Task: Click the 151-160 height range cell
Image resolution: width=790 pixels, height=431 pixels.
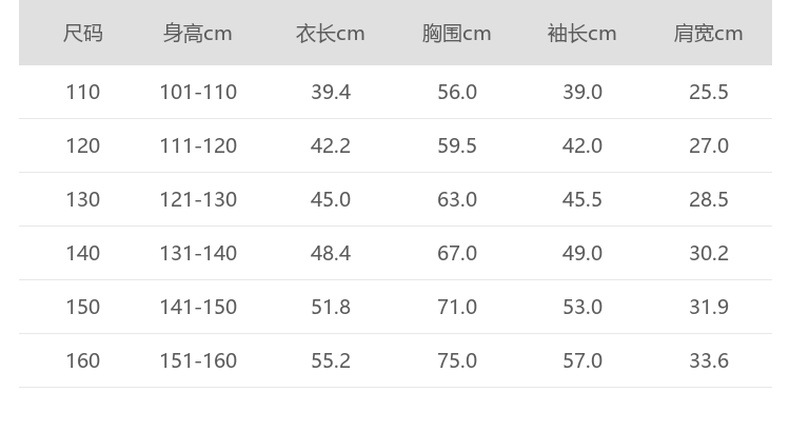Action: tap(198, 361)
